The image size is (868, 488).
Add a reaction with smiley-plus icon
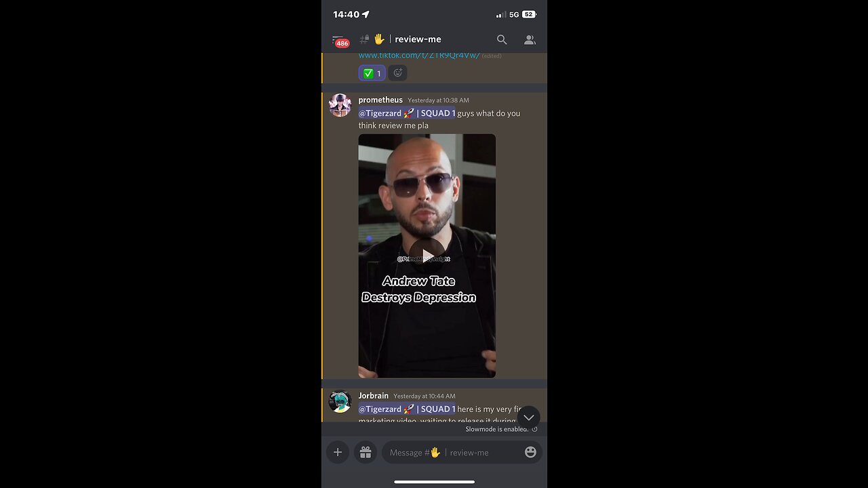pyautogui.click(x=398, y=73)
